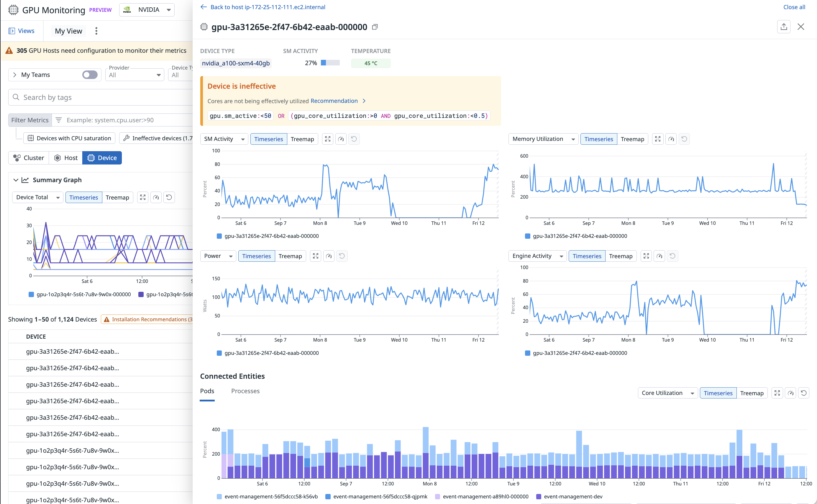The image size is (817, 504).
Task: Reset the Core Utilization pods graph
Action: [804, 393]
